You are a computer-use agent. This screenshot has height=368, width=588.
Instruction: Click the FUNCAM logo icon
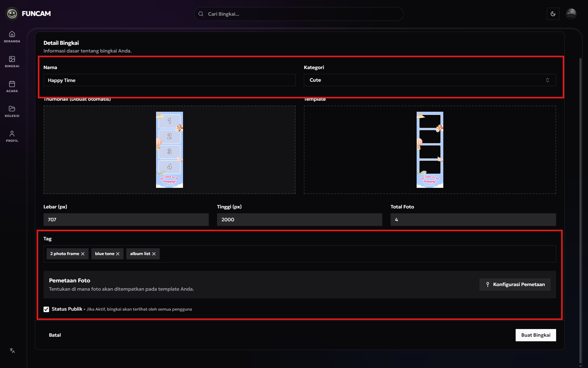coord(12,14)
